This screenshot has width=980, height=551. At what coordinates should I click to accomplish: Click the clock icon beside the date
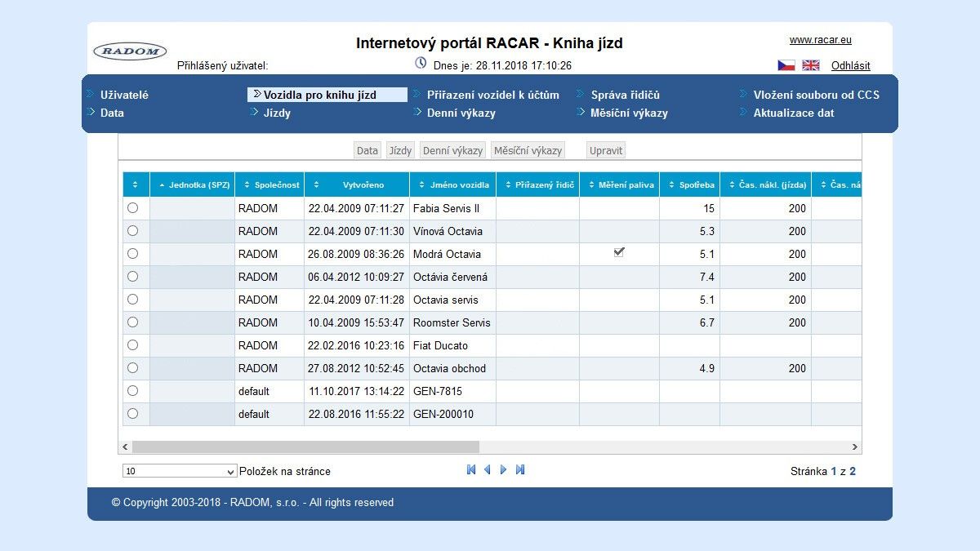(x=421, y=64)
